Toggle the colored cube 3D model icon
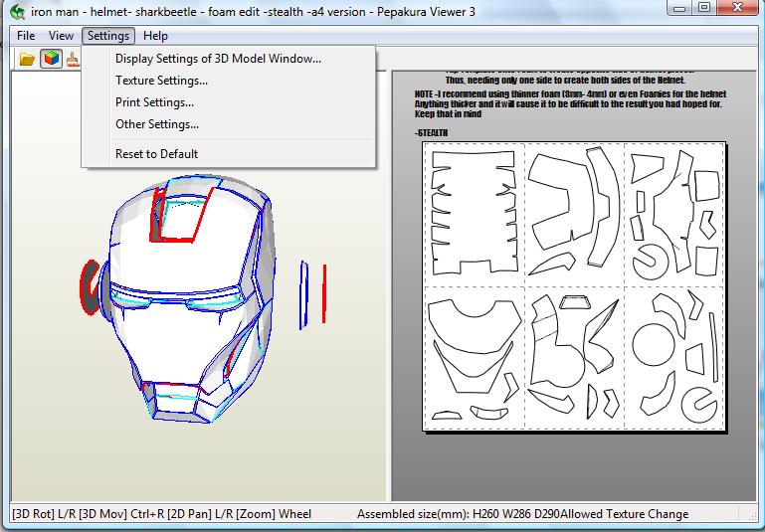This screenshot has width=765, height=532. (51, 59)
